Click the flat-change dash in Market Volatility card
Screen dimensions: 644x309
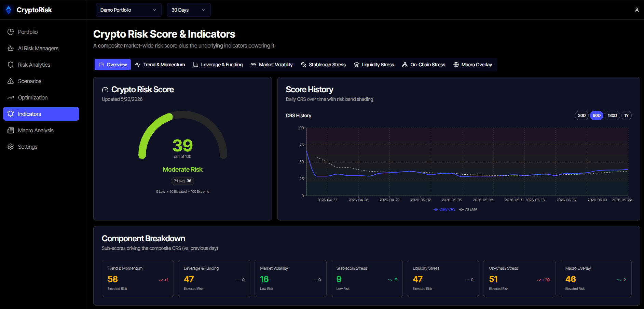click(315, 280)
